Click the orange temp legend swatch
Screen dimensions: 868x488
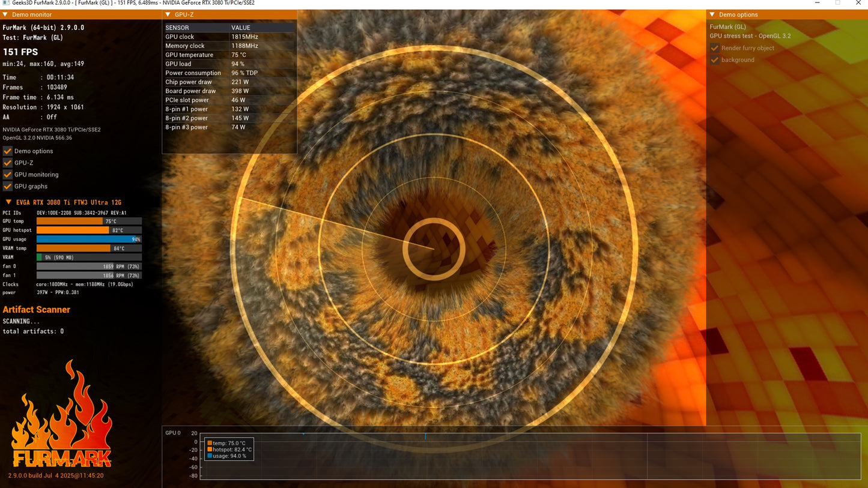(x=210, y=443)
